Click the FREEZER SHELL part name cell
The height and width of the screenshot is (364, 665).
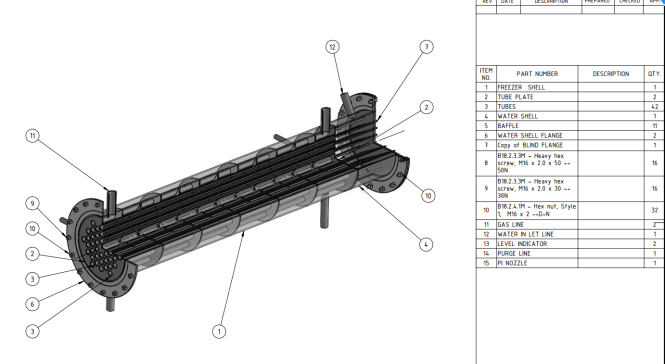tap(537, 87)
